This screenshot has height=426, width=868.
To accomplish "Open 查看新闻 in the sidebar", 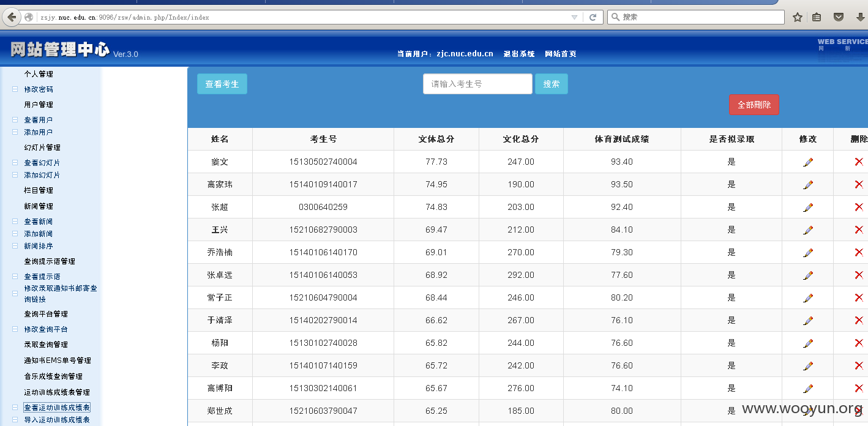I will pyautogui.click(x=39, y=222).
